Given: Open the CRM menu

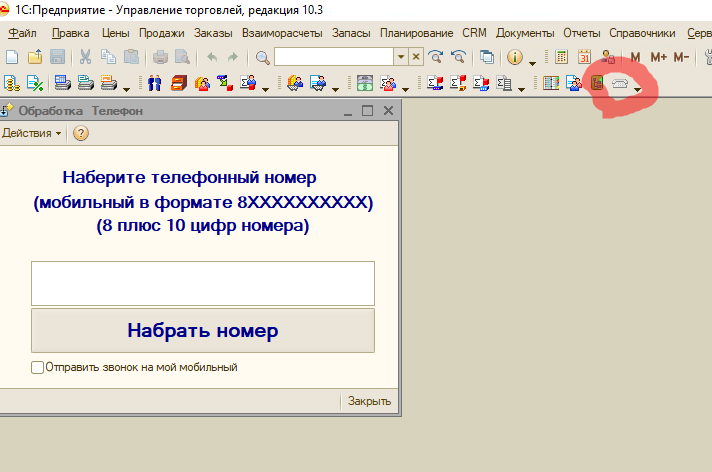Looking at the screenshot, I should (474, 33).
